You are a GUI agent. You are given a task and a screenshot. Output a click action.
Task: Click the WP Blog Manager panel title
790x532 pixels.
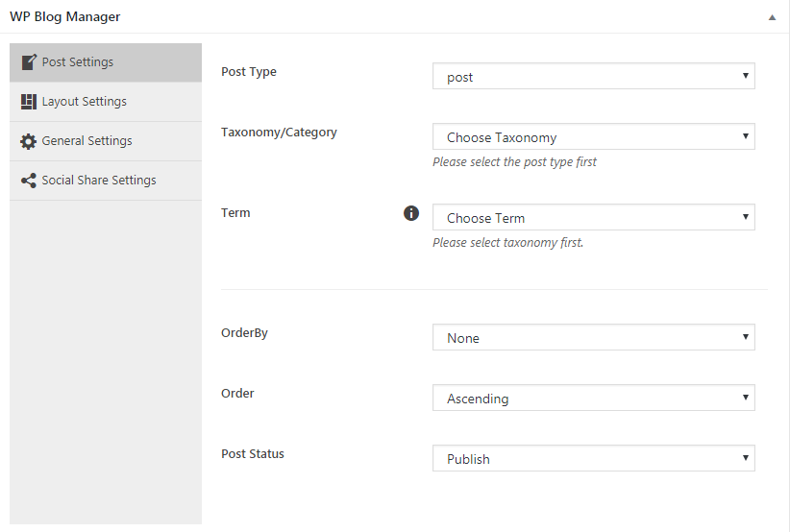point(65,17)
